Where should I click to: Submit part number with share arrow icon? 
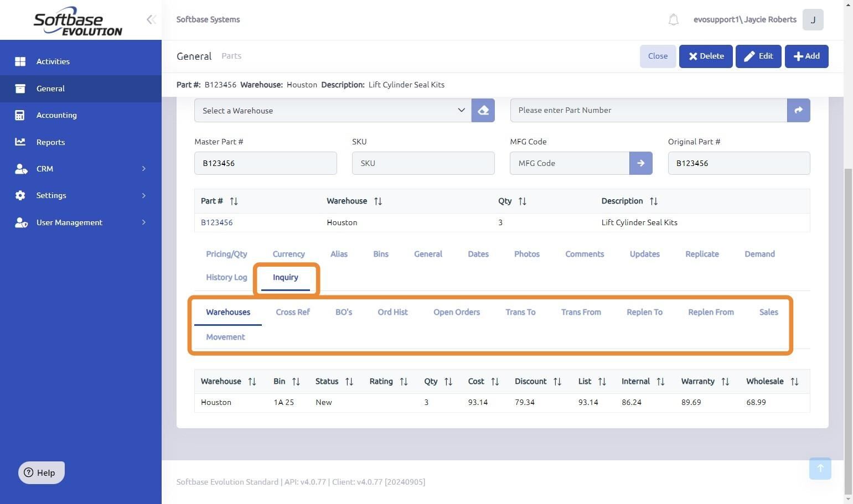click(x=798, y=110)
